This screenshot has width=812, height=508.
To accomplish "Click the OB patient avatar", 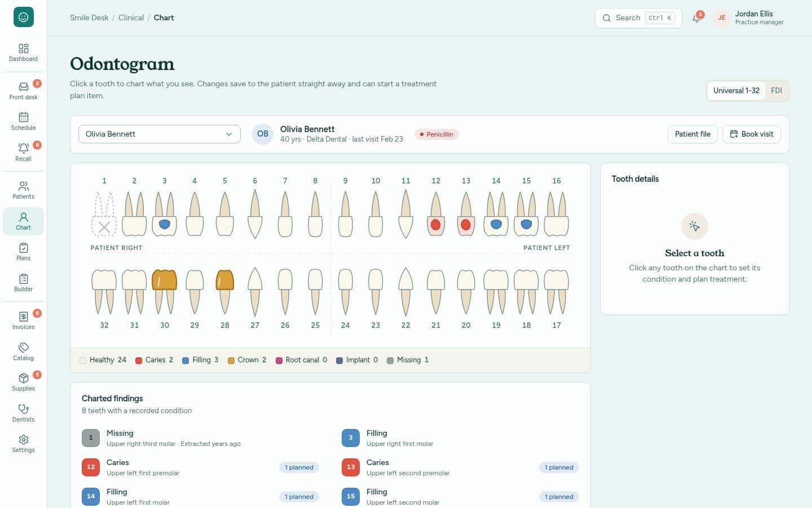I will pyautogui.click(x=263, y=134).
